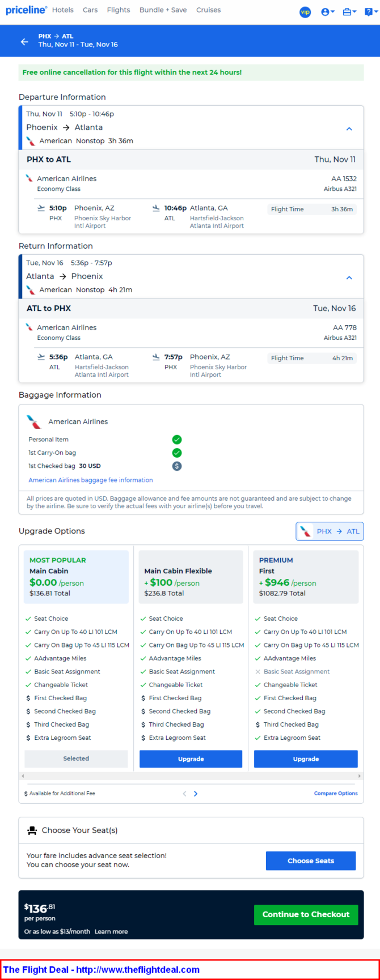Show next upgrade options with right chevron
The height and width of the screenshot is (980, 380).
coord(196,794)
